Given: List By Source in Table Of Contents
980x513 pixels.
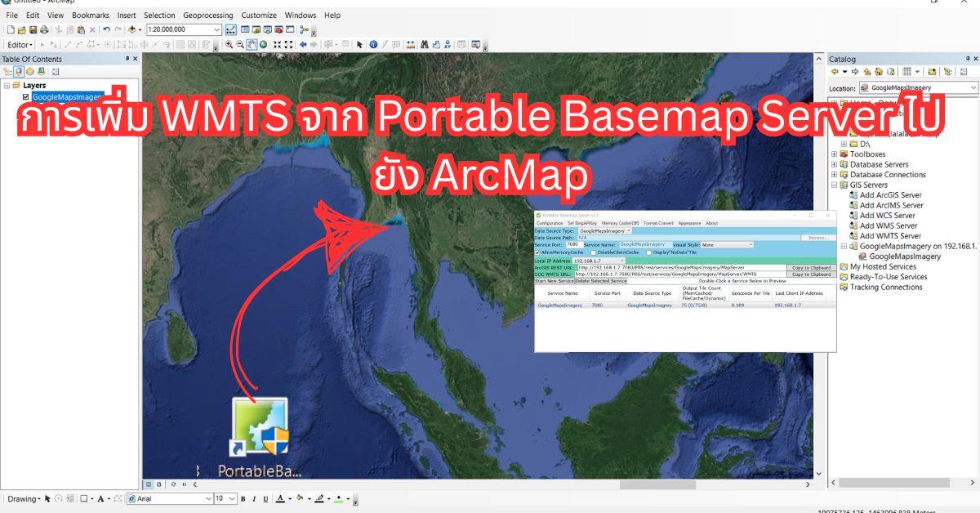Looking at the screenshot, I should (x=18, y=71).
